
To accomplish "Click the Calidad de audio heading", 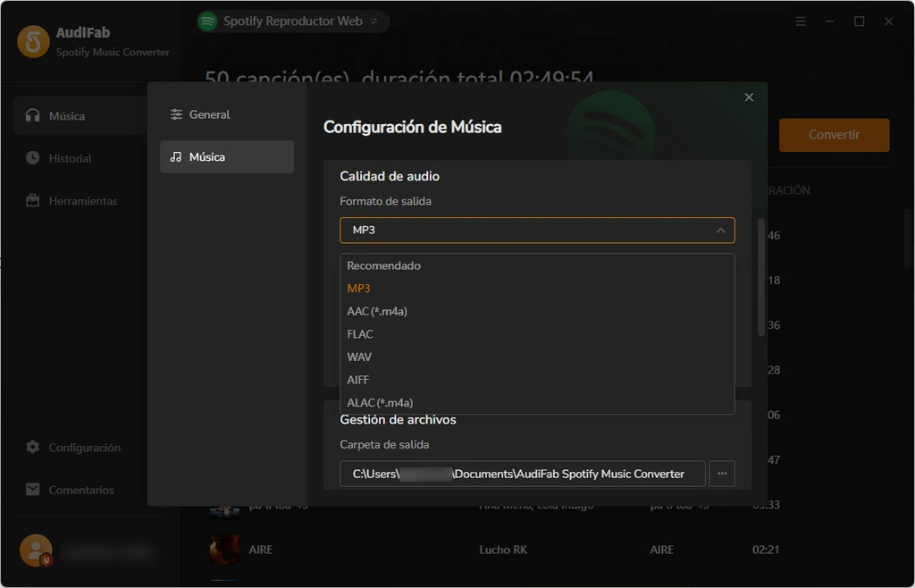I will coord(390,176).
